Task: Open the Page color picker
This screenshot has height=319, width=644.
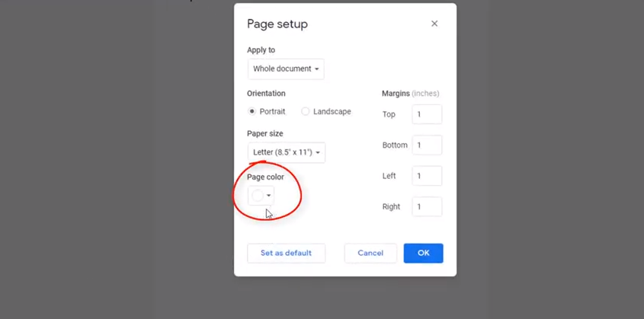Action: point(261,196)
